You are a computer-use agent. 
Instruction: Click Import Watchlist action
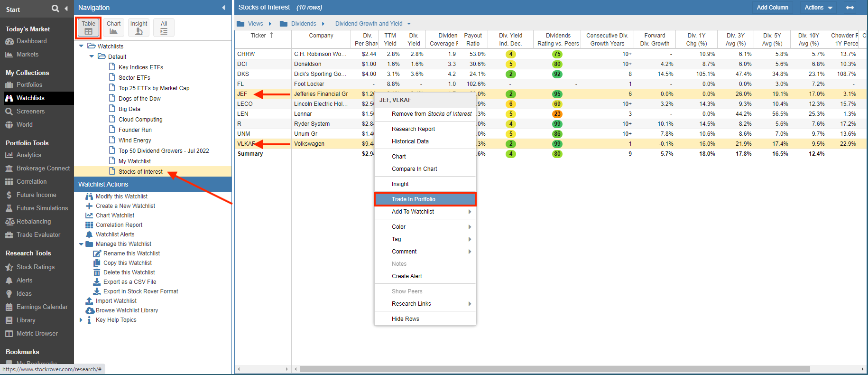click(116, 301)
